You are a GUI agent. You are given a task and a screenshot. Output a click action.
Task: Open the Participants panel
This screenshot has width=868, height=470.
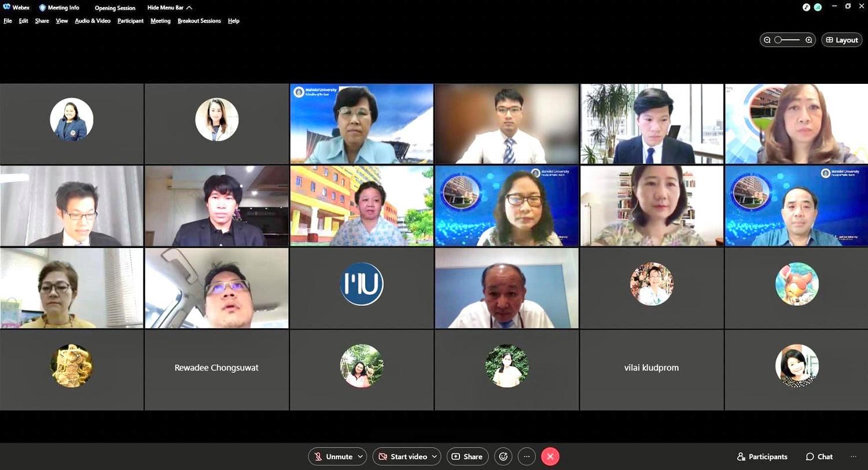[762, 457]
